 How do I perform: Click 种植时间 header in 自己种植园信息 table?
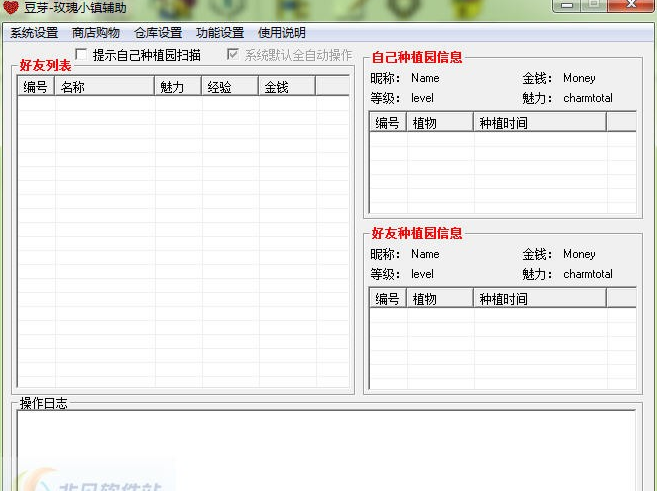539,123
